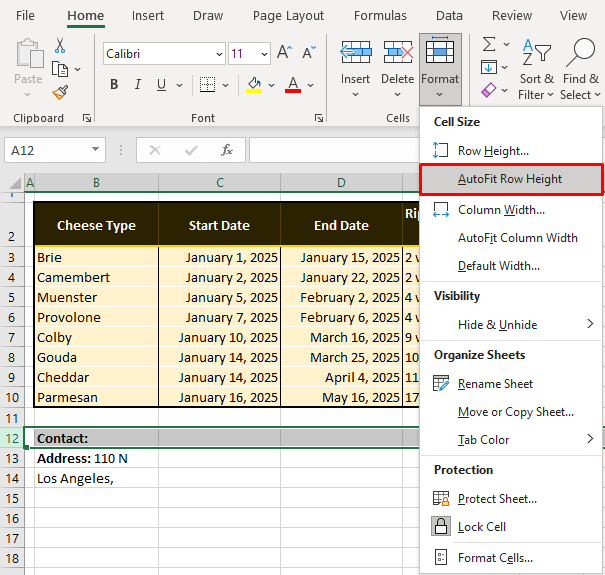Screen dimensions: 605x575
Task: Apply the yellow fill color
Action: point(254,85)
